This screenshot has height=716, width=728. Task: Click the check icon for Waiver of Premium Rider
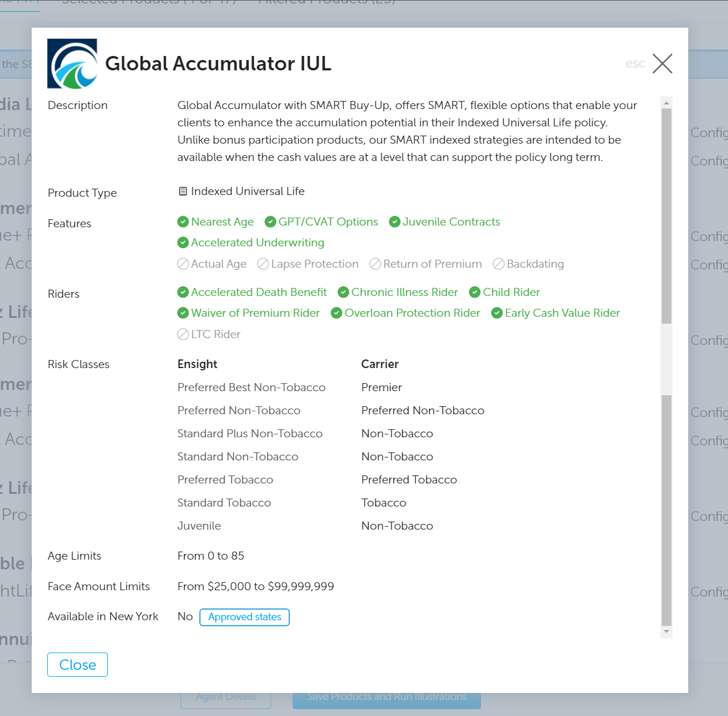click(183, 313)
